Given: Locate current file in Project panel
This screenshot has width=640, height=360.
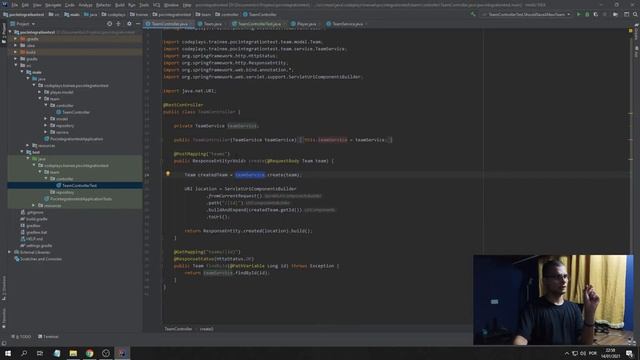Looking at the screenshot, I should coord(109,24).
